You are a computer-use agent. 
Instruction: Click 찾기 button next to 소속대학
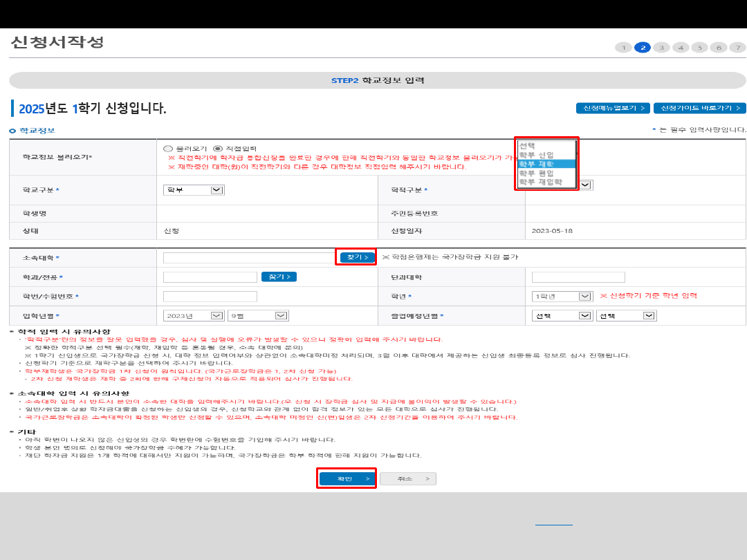pos(357,257)
